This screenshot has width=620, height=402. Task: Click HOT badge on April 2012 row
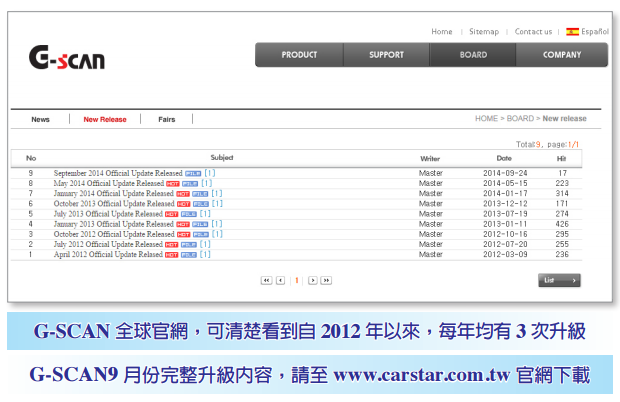tap(171, 255)
